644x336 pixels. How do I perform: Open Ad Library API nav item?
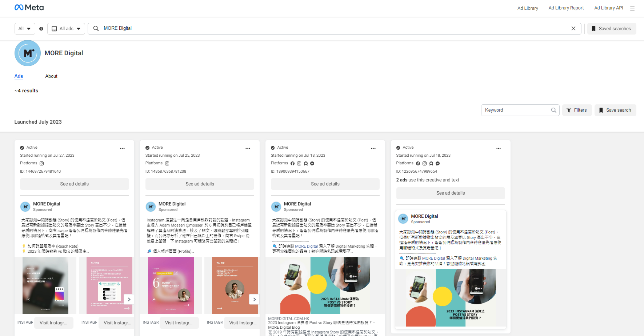608,8
